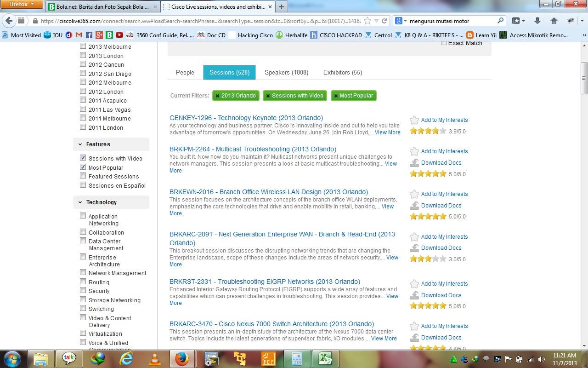Open BRKRST-2331 Troubleshooting EIGRP Networks link
This screenshot has height=368, width=588.
[265, 282]
